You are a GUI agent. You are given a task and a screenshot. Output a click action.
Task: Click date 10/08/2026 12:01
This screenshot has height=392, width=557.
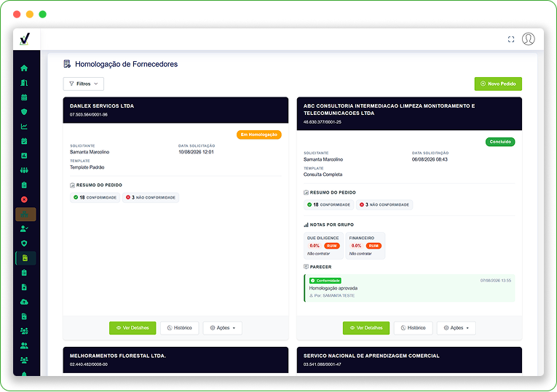point(196,152)
